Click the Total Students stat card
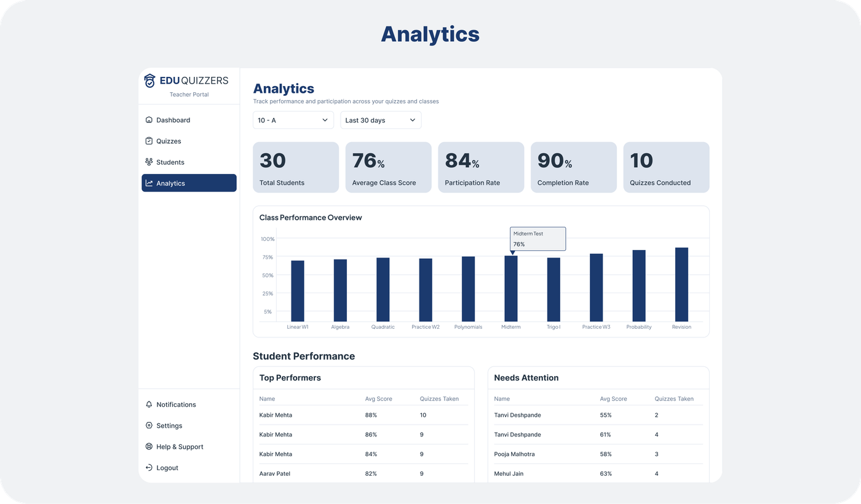Screen dimensions: 861x504 296,167
